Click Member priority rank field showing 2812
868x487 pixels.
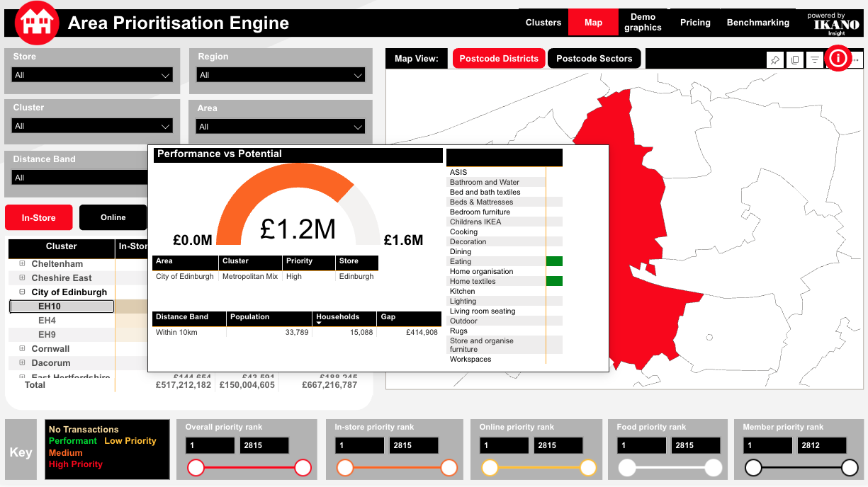point(822,445)
